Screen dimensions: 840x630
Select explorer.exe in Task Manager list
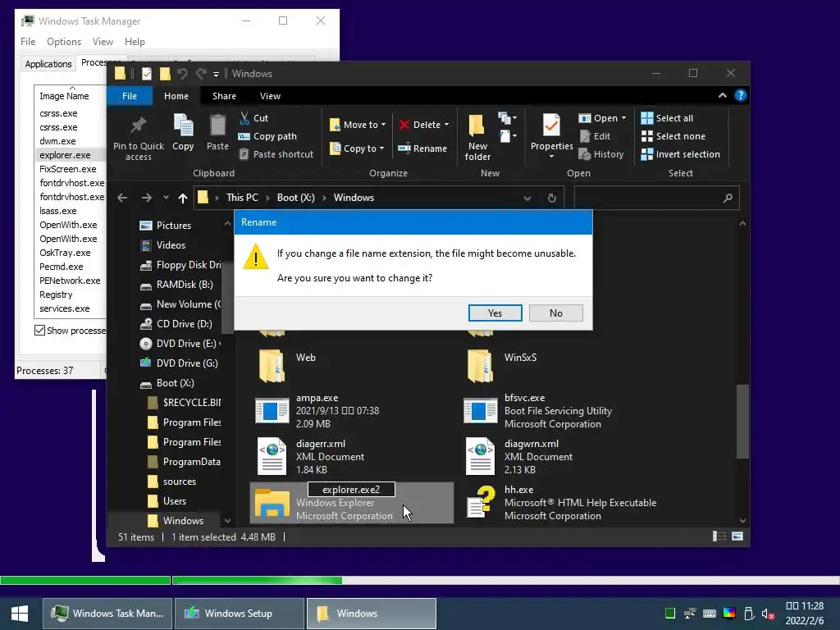pyautogui.click(x=65, y=155)
